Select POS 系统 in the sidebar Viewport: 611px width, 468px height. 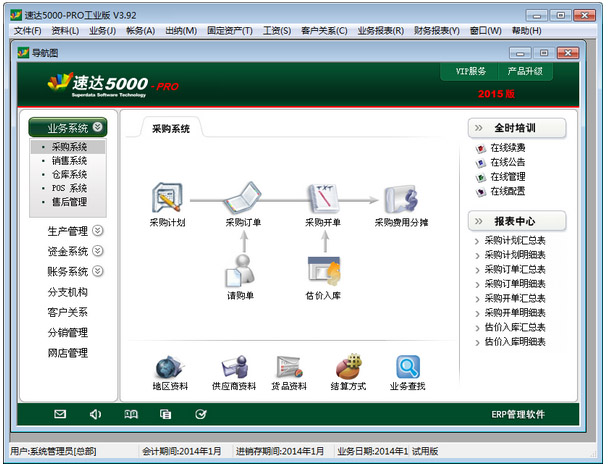point(69,188)
